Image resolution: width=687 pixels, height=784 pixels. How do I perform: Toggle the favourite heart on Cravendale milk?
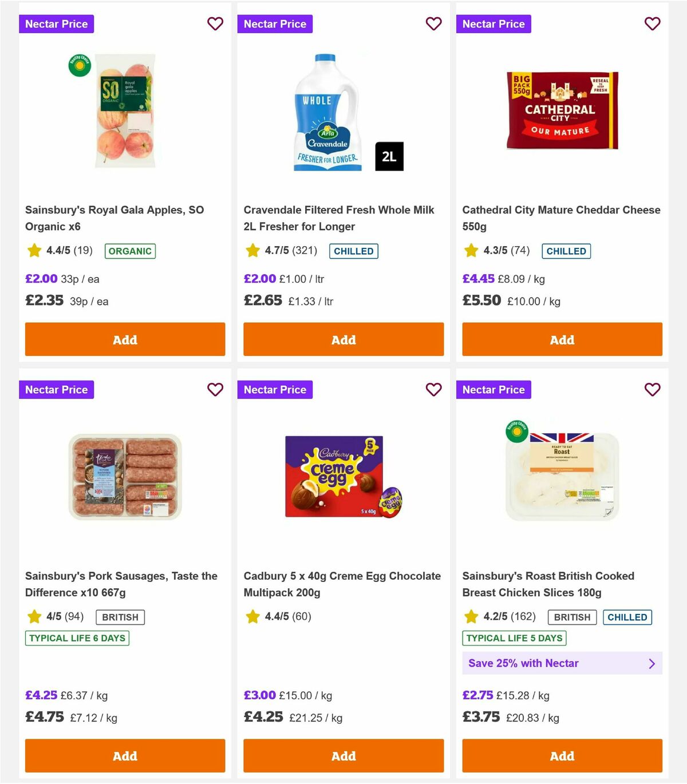[433, 24]
